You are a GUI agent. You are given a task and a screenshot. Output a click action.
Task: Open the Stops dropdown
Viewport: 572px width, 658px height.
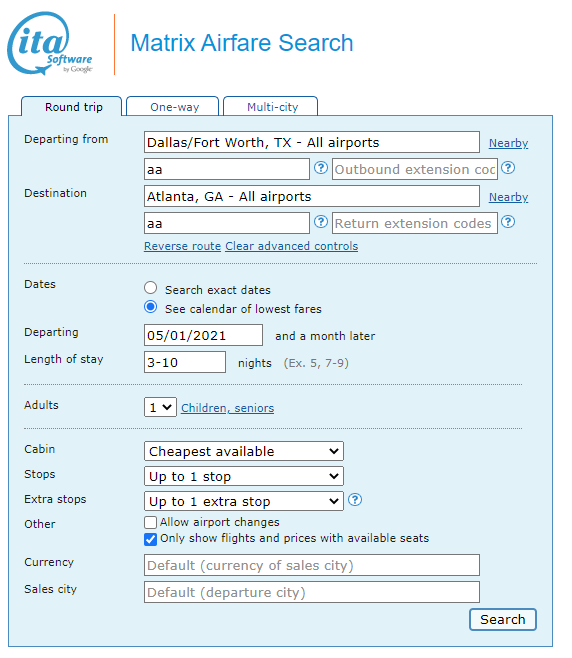(244, 476)
